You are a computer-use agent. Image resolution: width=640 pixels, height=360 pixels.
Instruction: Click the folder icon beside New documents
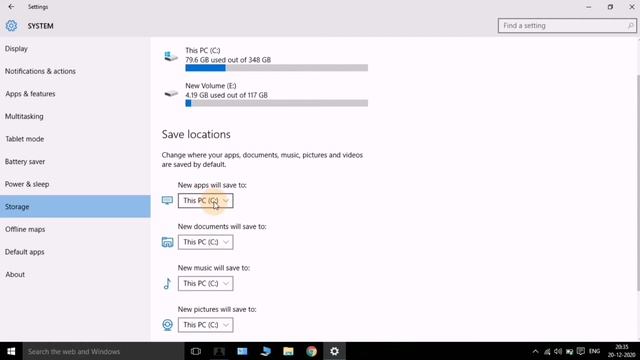tap(167, 242)
